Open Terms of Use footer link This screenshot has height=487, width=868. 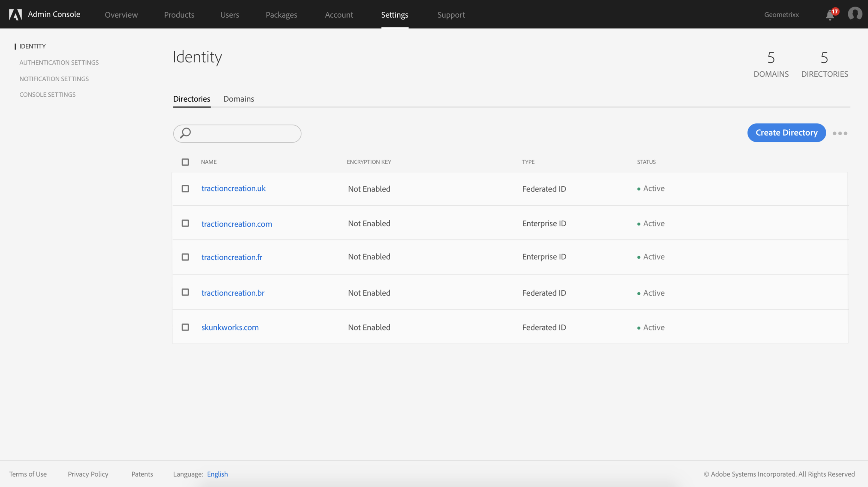pos(28,474)
